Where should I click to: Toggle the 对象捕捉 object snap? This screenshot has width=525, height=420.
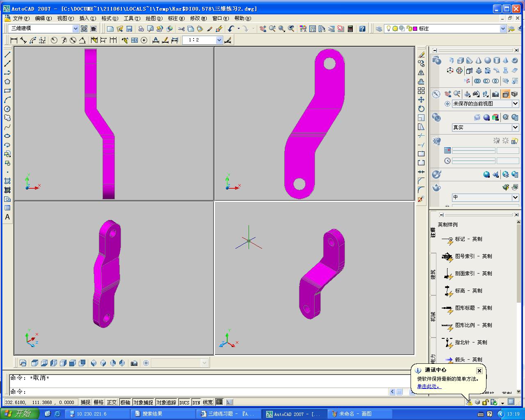coord(143,402)
